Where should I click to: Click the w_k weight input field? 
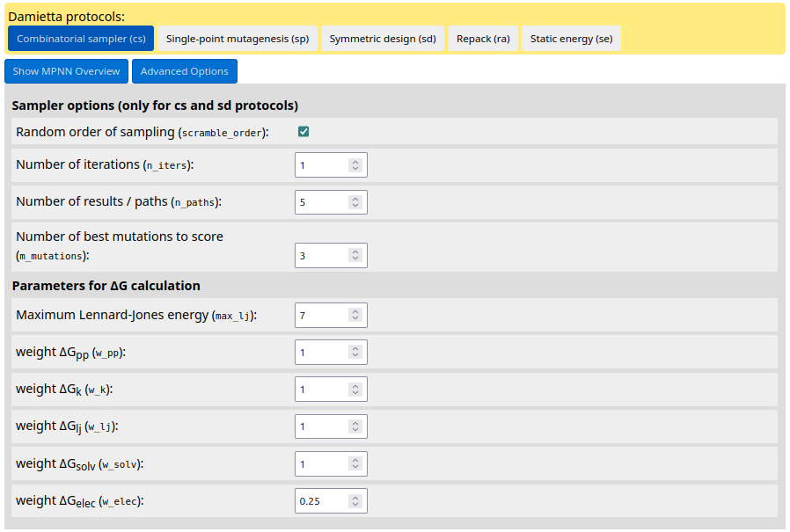click(322, 390)
